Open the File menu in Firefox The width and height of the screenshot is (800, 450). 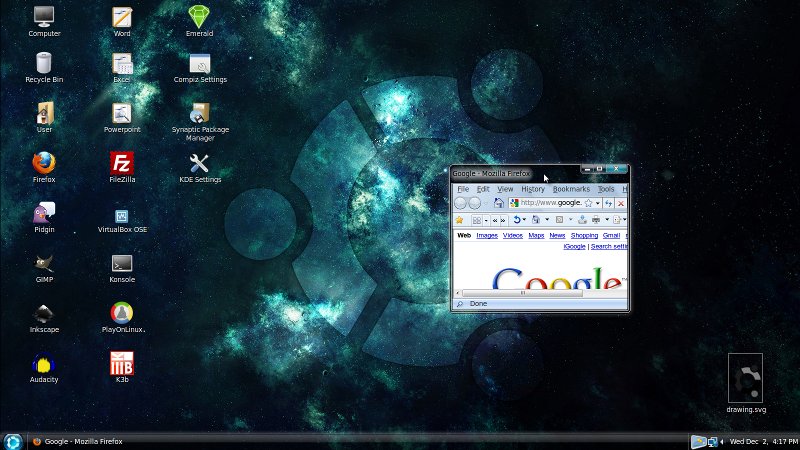(x=463, y=189)
